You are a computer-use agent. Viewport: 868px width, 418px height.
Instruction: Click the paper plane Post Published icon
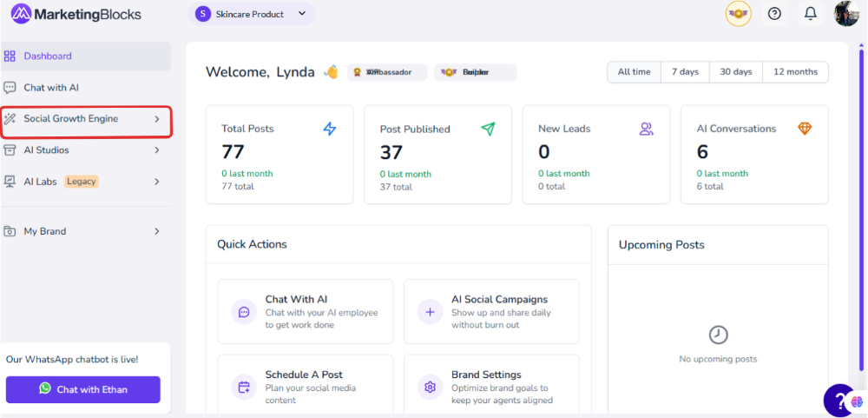(488, 129)
